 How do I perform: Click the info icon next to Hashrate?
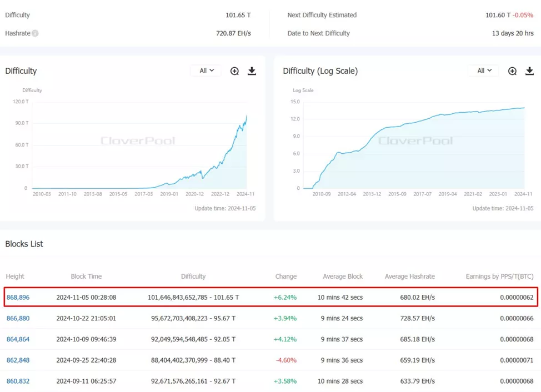pos(35,33)
